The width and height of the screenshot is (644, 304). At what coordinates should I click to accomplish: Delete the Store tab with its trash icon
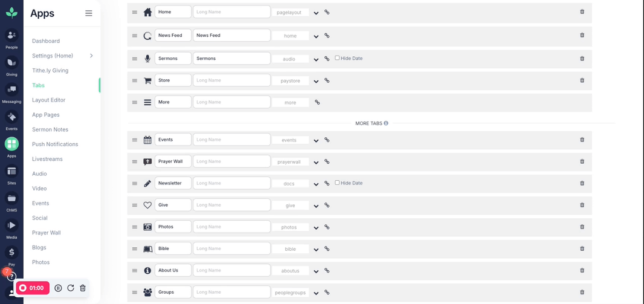(x=582, y=80)
